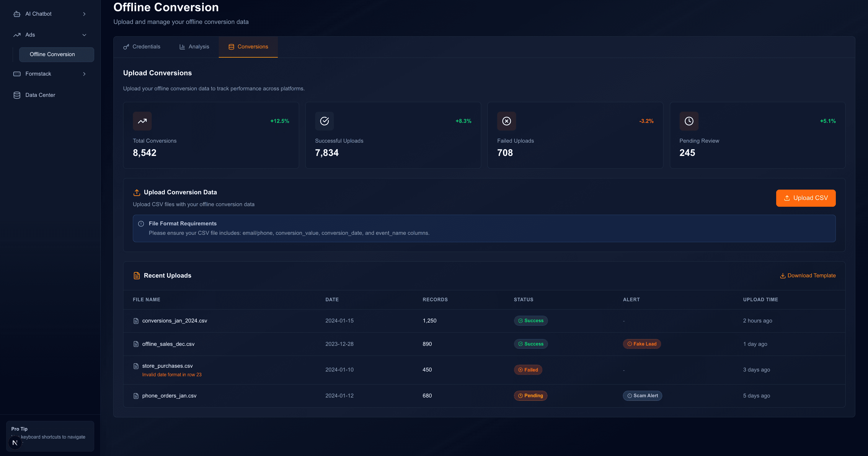The image size is (868, 456).
Task: Click the Scam Alert badge on phone_orders_jan.csv
Action: [x=642, y=396]
